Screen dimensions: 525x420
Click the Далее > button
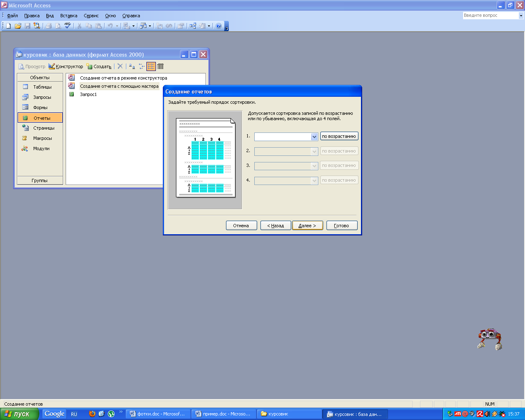tap(308, 226)
